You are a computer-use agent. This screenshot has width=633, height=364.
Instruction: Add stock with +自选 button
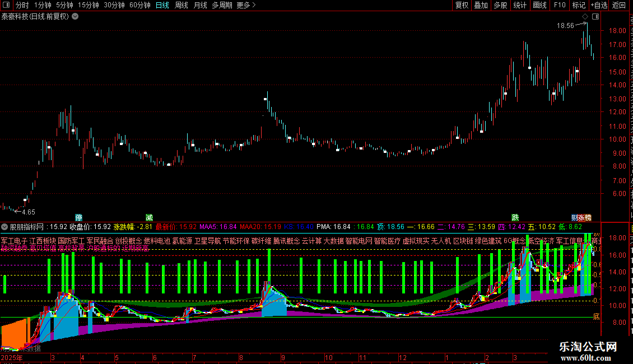[599, 5]
